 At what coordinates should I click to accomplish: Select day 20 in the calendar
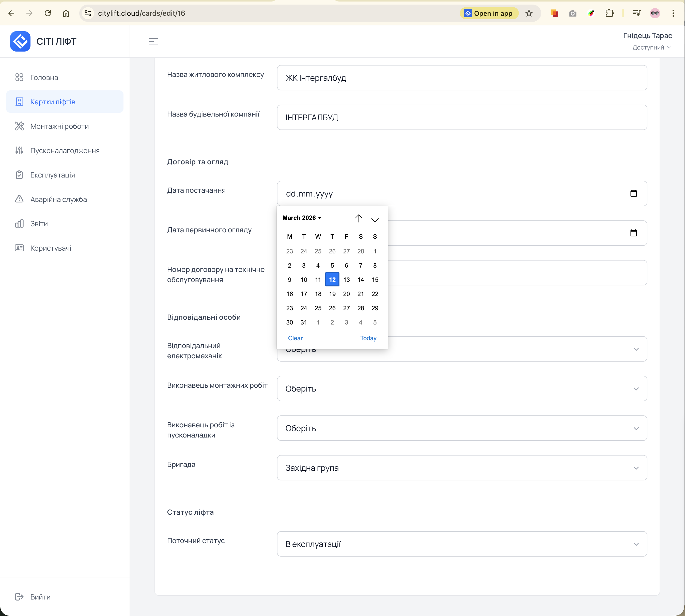click(x=346, y=294)
